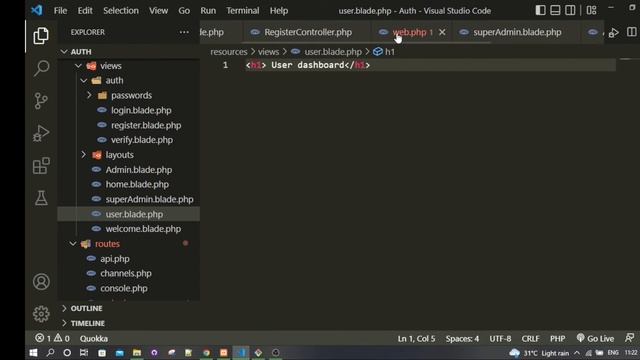640x360 pixels.
Task: Click the Run code play icon
Action: [x=613, y=32]
